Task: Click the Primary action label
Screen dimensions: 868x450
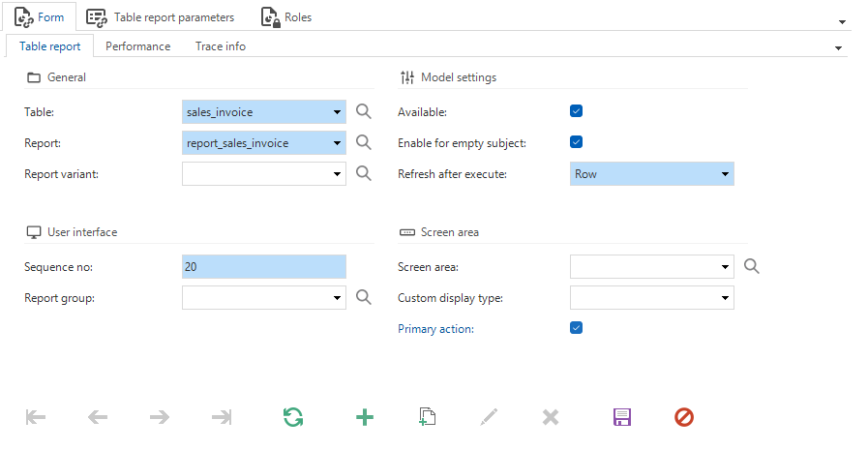Action: 435,329
